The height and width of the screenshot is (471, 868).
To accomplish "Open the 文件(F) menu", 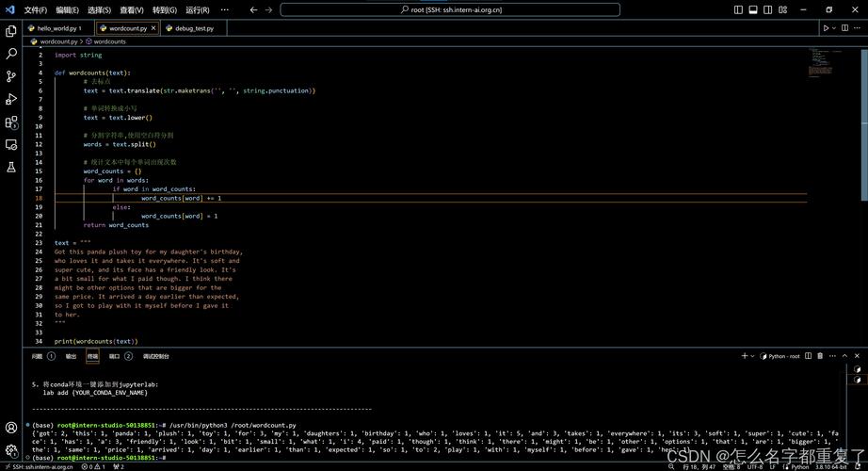I will coord(35,9).
